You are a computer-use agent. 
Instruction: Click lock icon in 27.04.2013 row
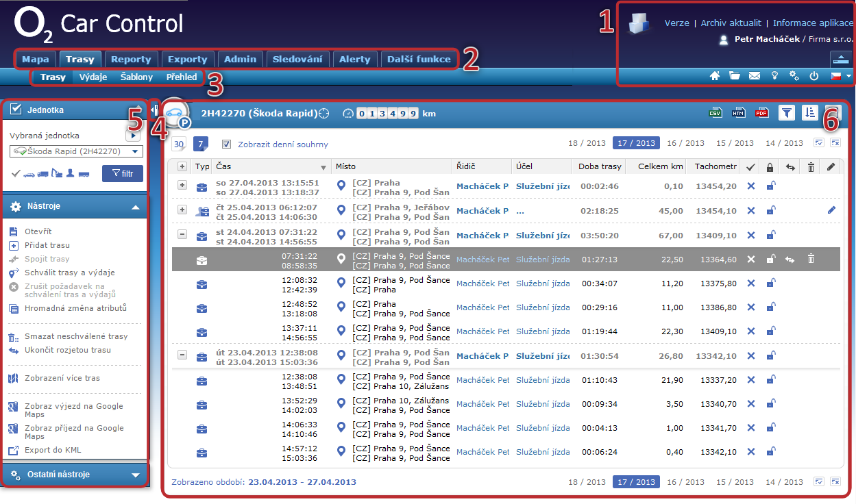[x=770, y=186]
